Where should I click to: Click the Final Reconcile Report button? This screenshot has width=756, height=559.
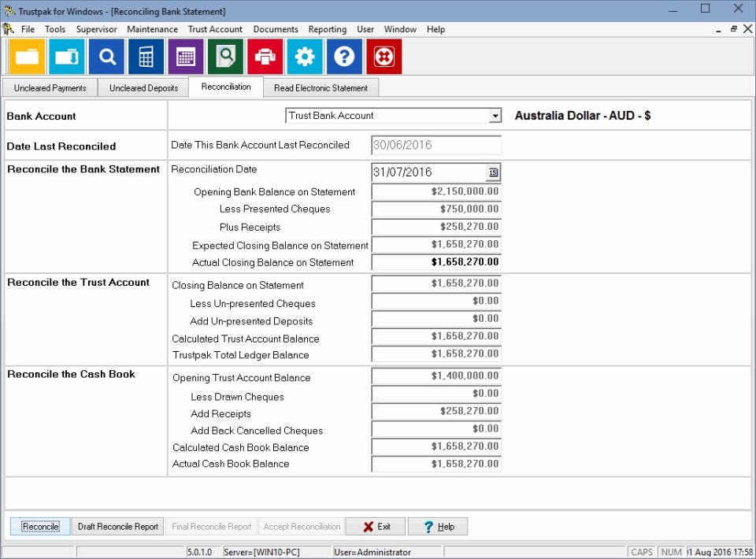pyautogui.click(x=212, y=527)
